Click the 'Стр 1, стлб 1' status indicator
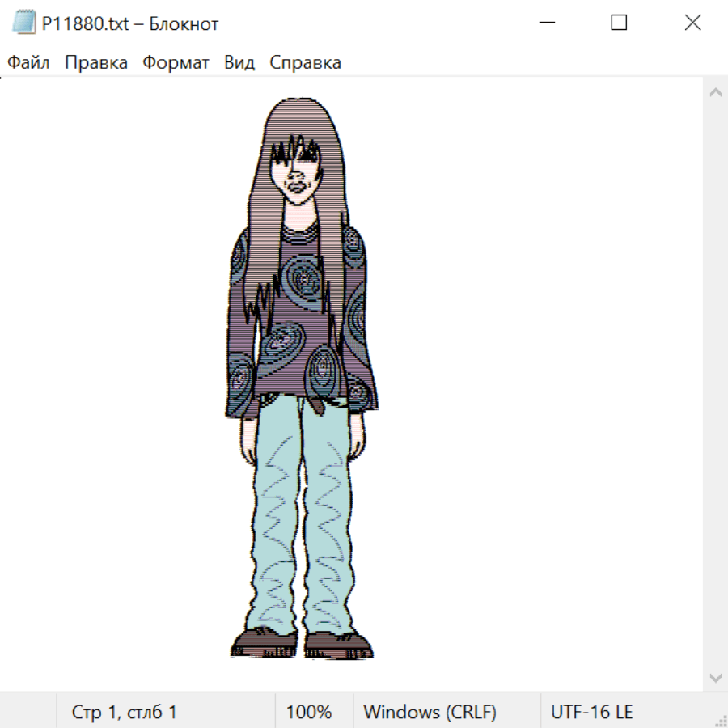This screenshot has height=728, width=728. pyautogui.click(x=124, y=712)
